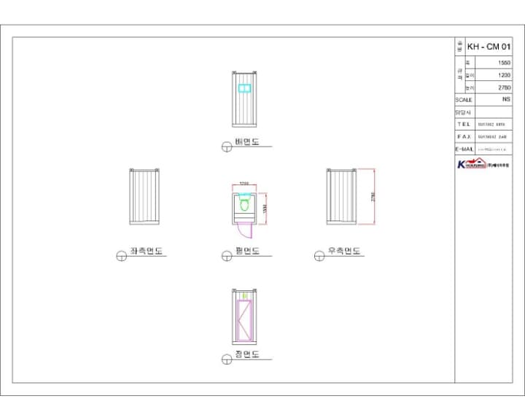The width and height of the screenshot is (525, 420).
Task: Click the magenta door swing in the floor plan
Action: tap(245, 230)
